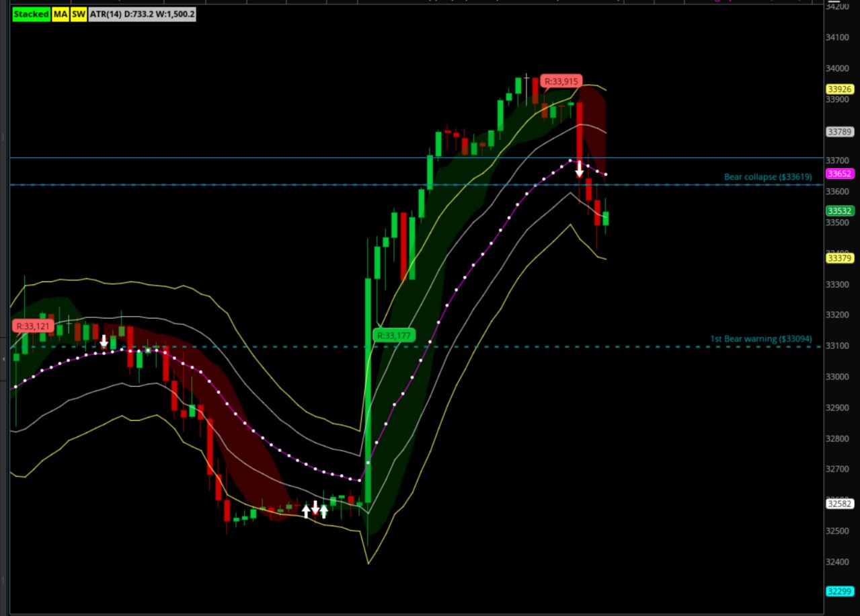Click the yellow MA label

(61, 14)
